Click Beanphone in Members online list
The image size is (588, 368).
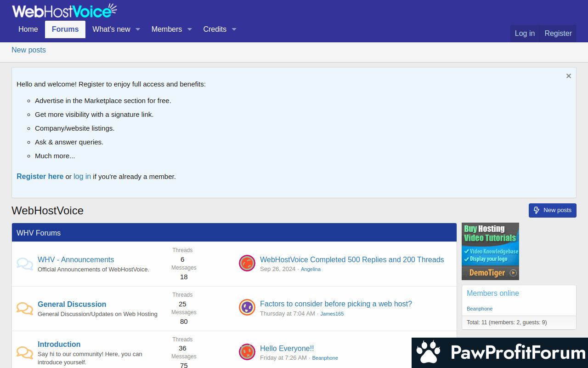pyautogui.click(x=480, y=309)
